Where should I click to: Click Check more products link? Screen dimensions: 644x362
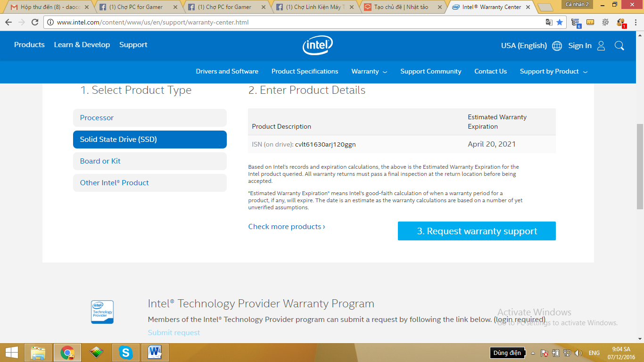click(x=287, y=227)
